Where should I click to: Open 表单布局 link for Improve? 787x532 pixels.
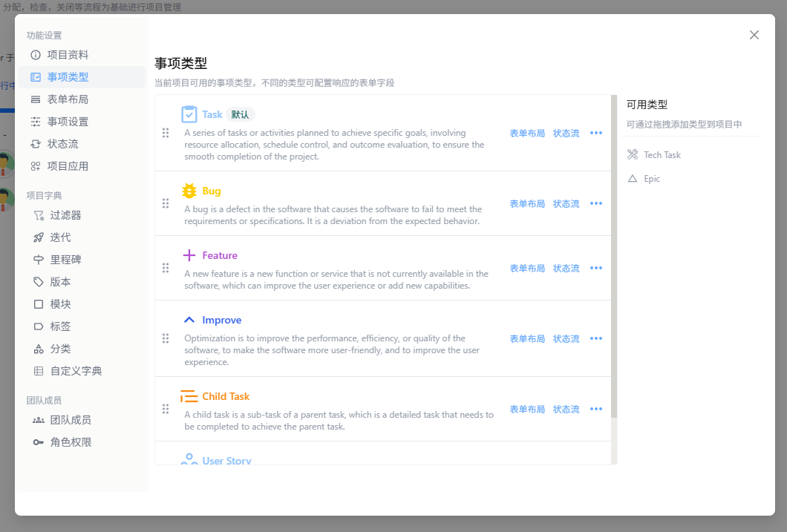coord(527,339)
